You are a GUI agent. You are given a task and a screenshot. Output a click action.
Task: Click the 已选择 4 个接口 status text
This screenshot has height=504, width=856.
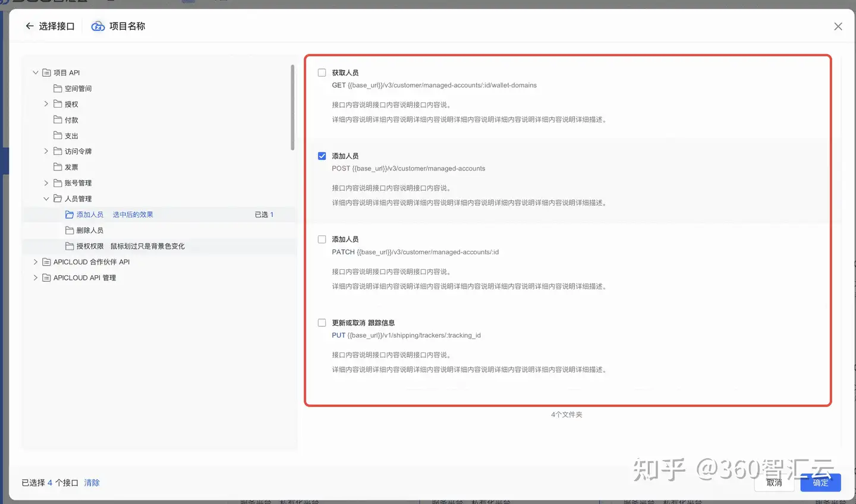click(x=50, y=483)
